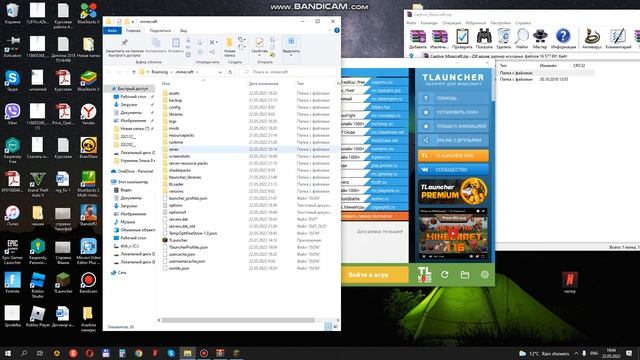Viewport: 640px width, 360px height.
Task: Click VK Community (Сообщество) button
Action: [x=453, y=169]
